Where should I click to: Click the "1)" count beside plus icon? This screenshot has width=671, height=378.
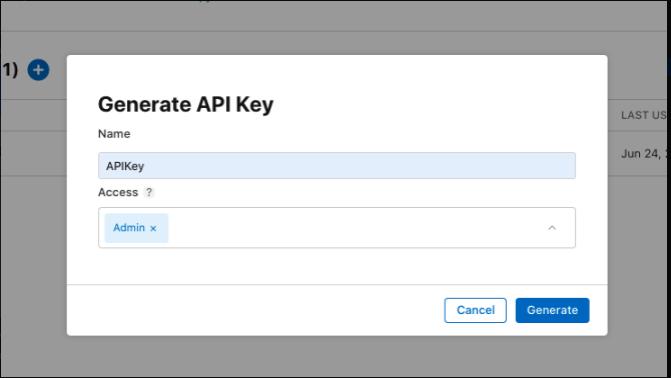tap(9, 69)
